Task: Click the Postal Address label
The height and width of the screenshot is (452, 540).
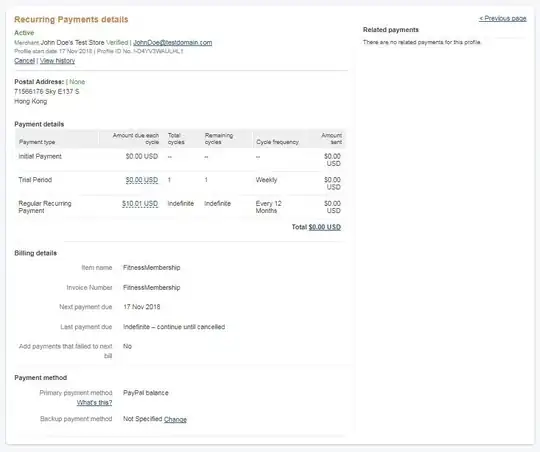Action: click(39, 82)
